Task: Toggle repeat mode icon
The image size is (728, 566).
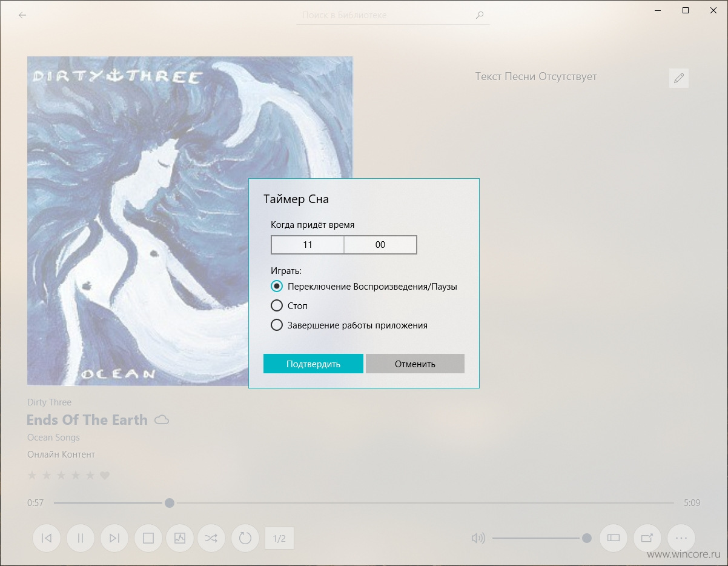Action: (245, 538)
